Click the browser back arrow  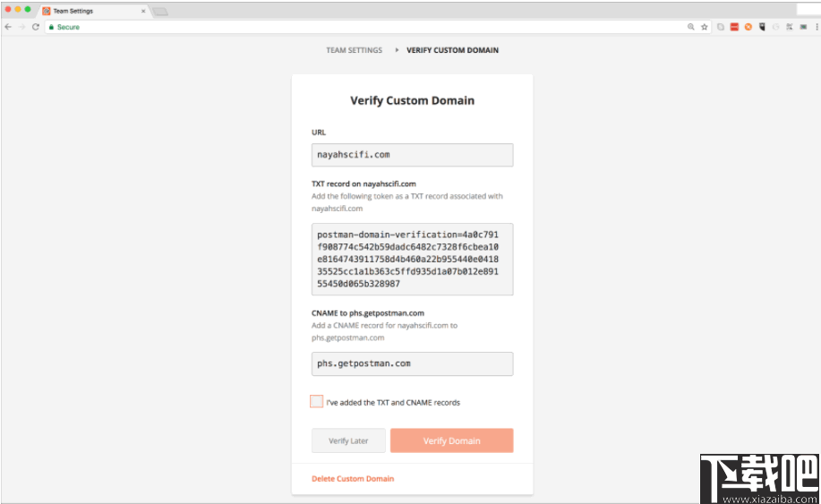pos(8,27)
